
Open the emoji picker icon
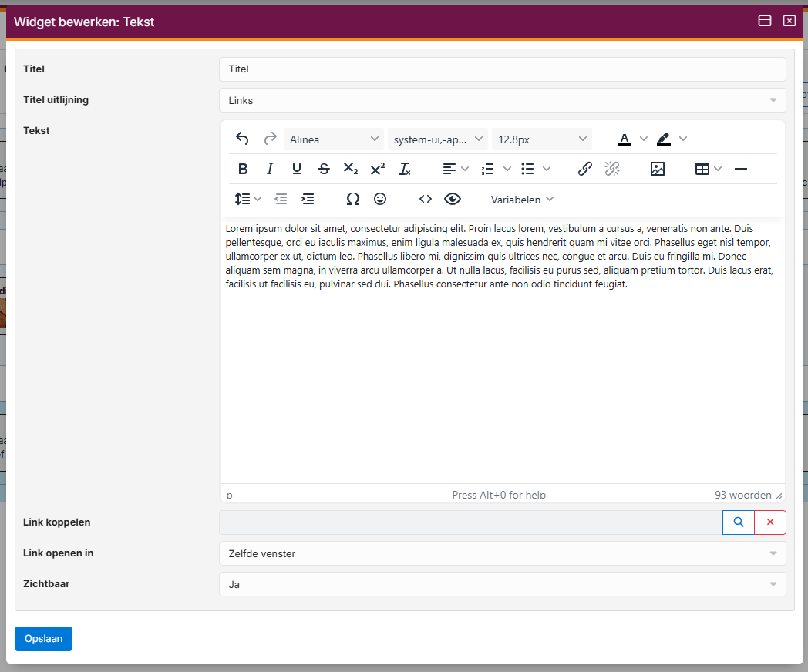(380, 199)
